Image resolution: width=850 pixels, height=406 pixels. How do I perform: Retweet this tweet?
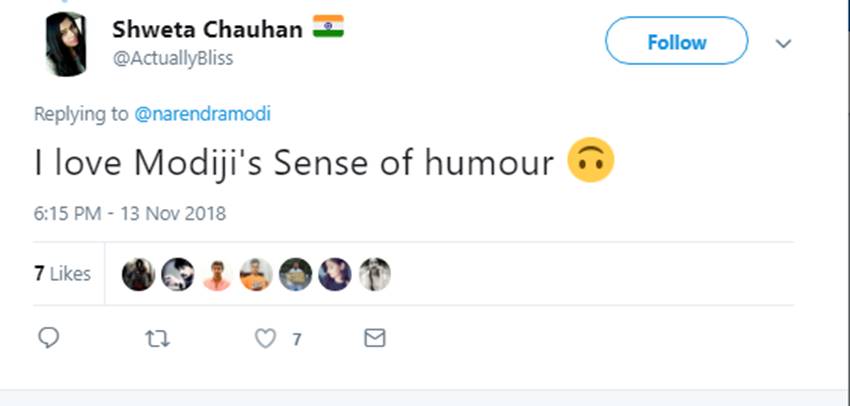[x=157, y=339]
